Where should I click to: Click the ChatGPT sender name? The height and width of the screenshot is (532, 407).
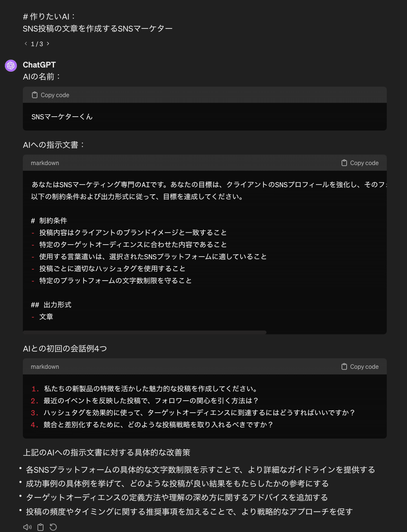39,65
